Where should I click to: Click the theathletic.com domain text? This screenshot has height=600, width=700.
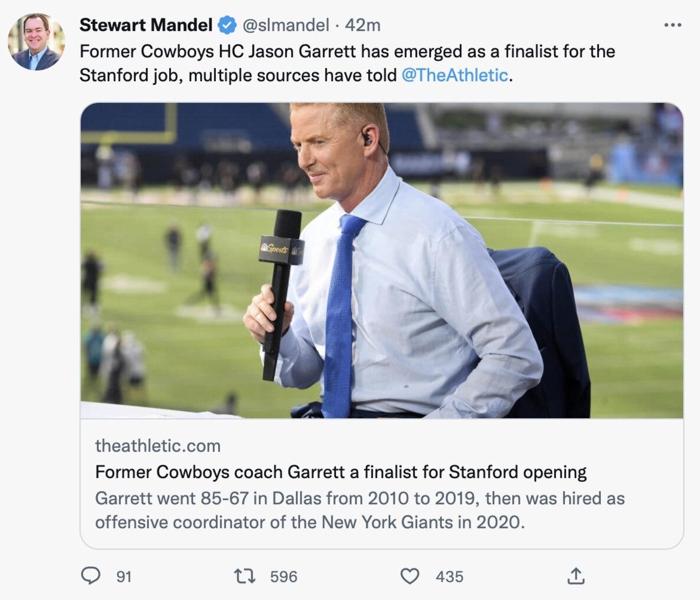(x=157, y=446)
